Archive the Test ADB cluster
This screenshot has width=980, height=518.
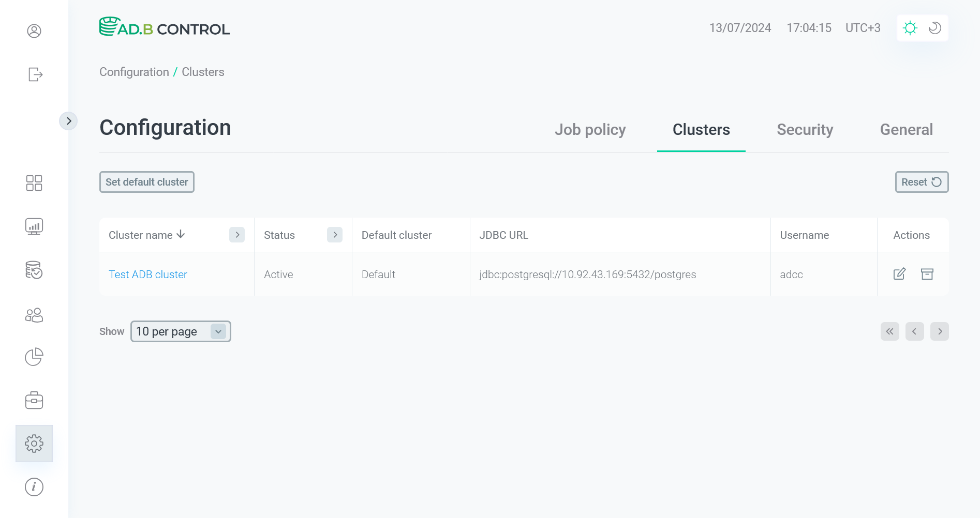[x=927, y=274]
